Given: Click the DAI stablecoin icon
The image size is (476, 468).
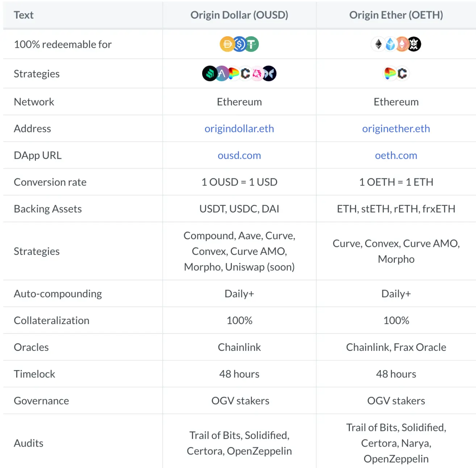Looking at the screenshot, I should click(227, 44).
